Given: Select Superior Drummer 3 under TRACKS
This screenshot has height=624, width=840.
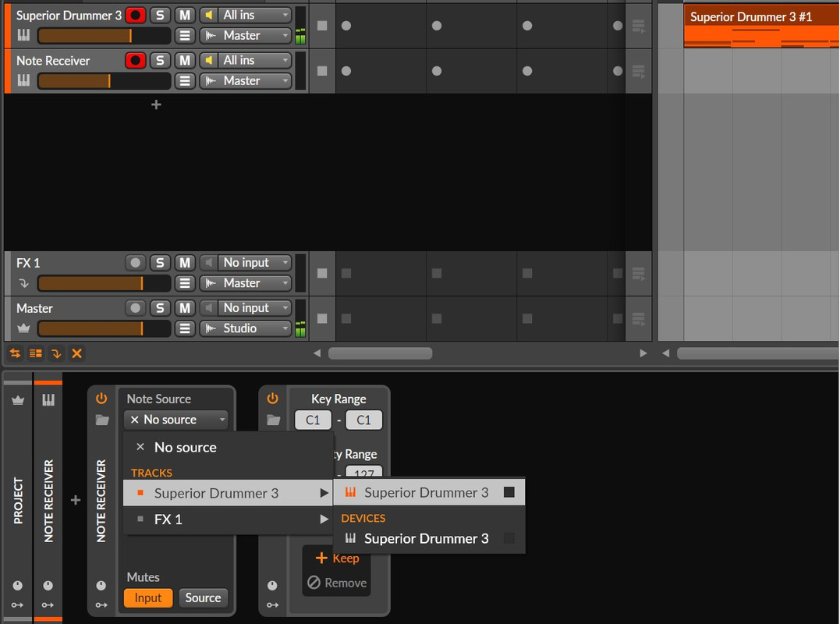Looking at the screenshot, I should pos(229,493).
